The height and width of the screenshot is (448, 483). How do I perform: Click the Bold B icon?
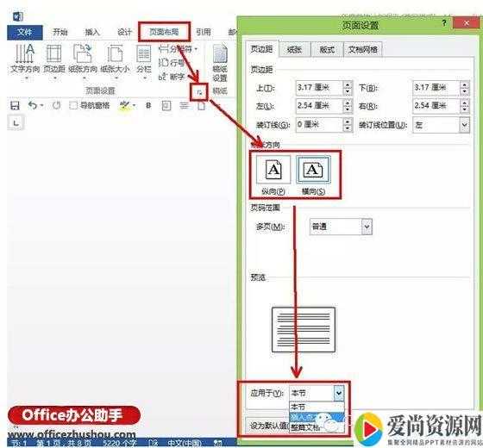[148, 105]
